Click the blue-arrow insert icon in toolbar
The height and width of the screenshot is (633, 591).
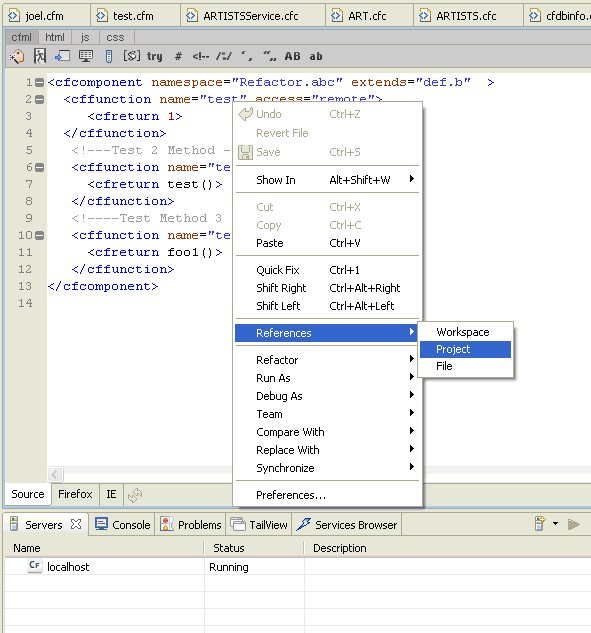tap(62, 56)
